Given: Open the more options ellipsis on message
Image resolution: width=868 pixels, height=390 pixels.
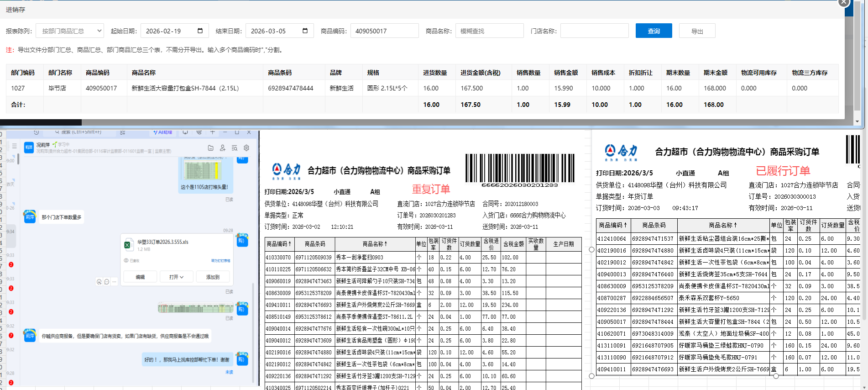Looking at the screenshot, I should pyautogui.click(x=114, y=282).
